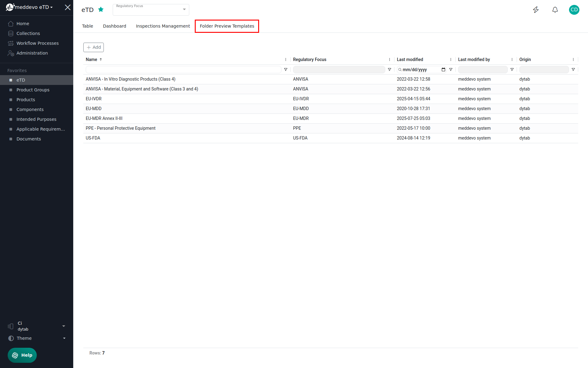The height and width of the screenshot is (368, 588).
Task: Open the Help button
Action: point(22,355)
